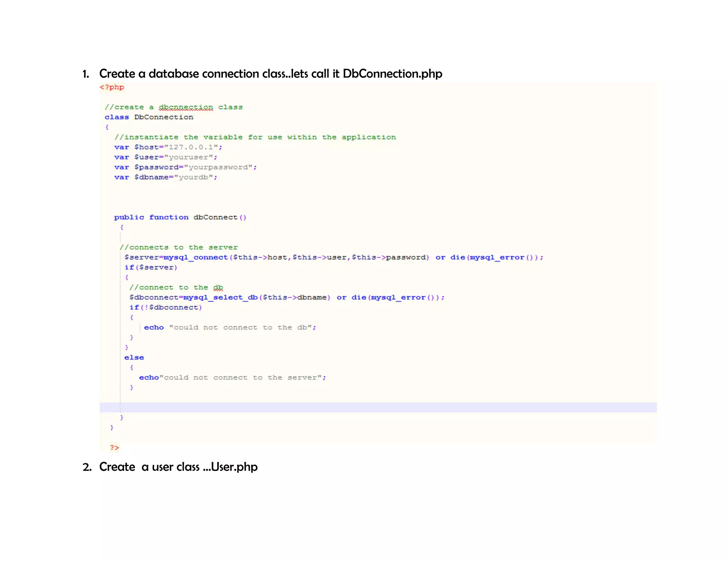Click the '$dbconnect=mysql_select_db' statement line
Screen dimensions: 728x562
tap(287, 297)
